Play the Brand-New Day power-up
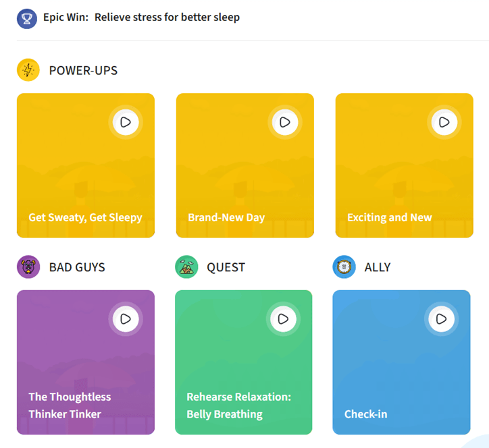This screenshot has width=489, height=448. tap(285, 123)
